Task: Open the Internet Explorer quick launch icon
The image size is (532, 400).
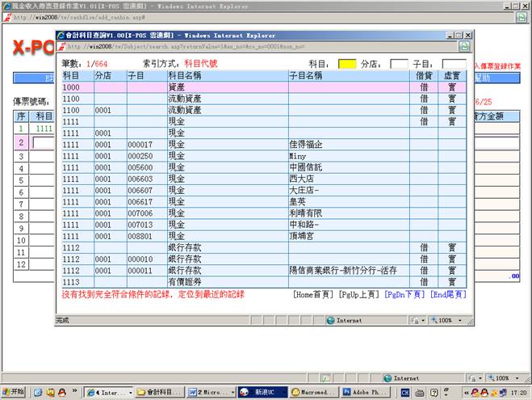Action: click(x=37, y=392)
